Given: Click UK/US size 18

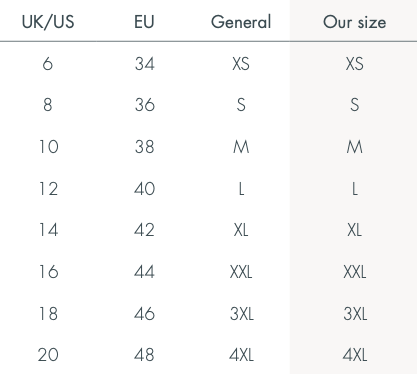Looking at the screenshot, I should click(49, 314).
